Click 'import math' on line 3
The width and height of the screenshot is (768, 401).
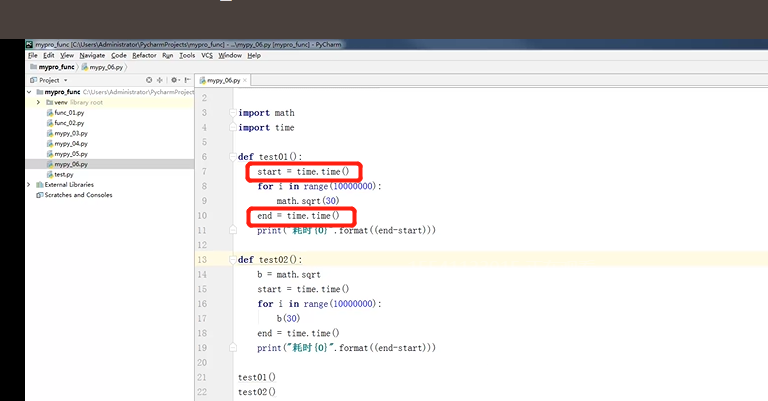click(x=266, y=113)
